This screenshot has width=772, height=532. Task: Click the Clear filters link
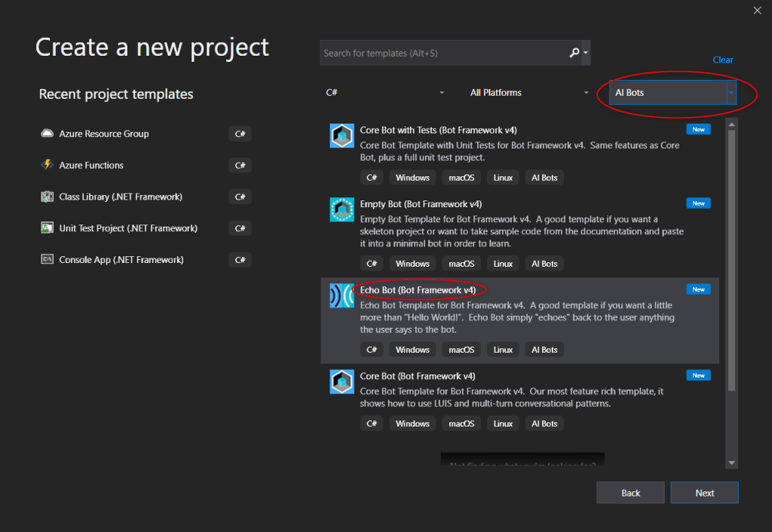point(723,60)
